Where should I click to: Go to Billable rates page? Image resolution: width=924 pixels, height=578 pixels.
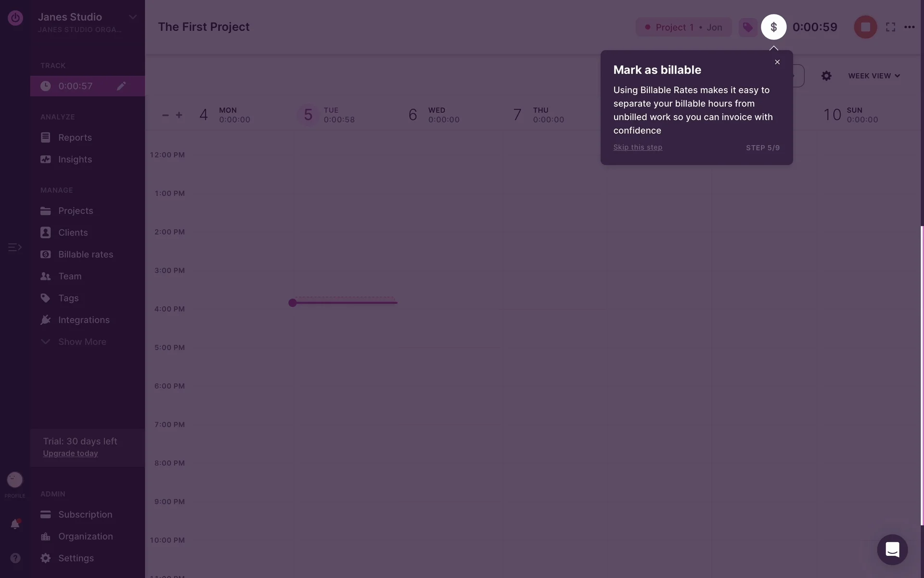click(x=85, y=254)
